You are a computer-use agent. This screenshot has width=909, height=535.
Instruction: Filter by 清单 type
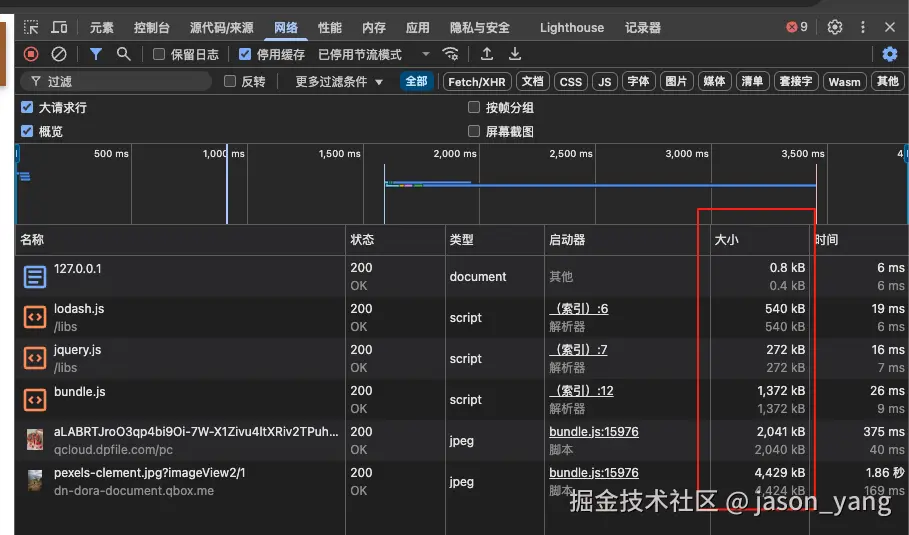point(752,82)
